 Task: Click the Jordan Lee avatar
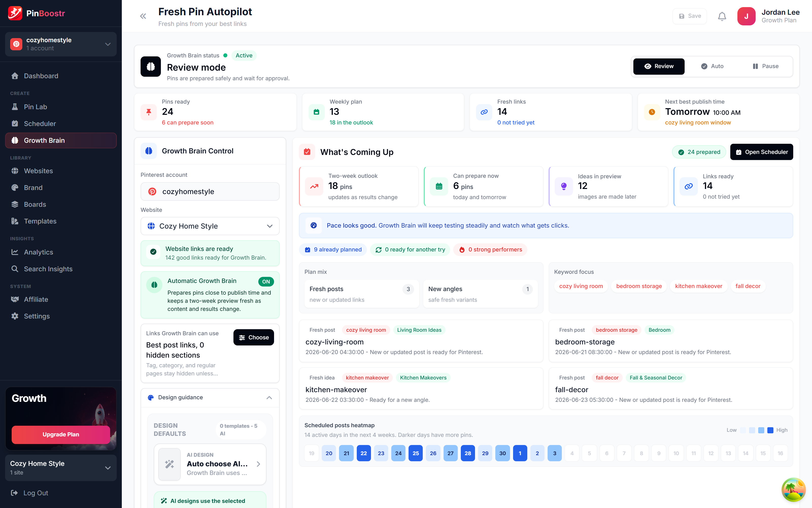click(746, 16)
